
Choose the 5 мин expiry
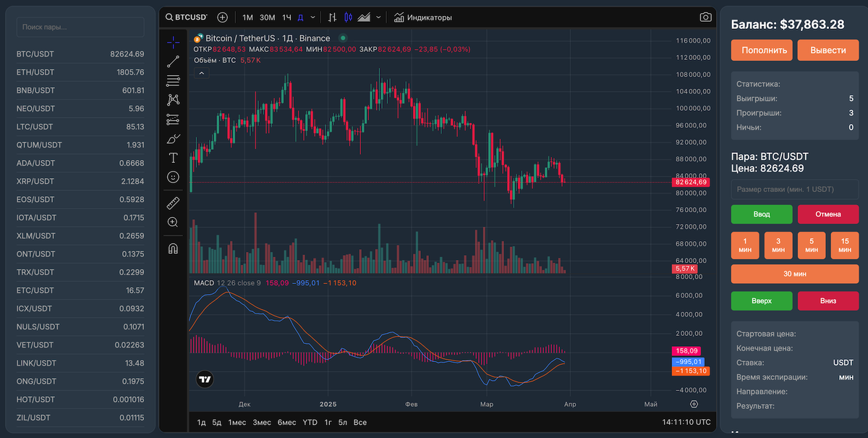[812, 245]
